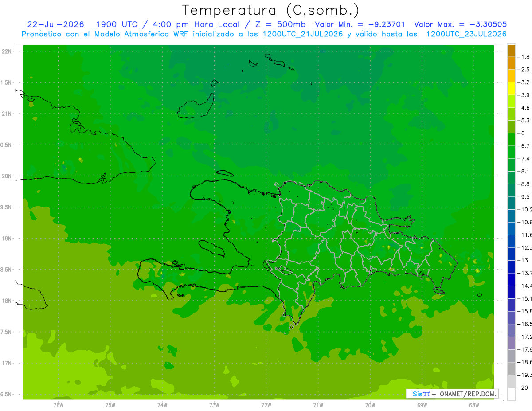Click the "SisTT - ONAMET/REP.DOM." credit label
The height and width of the screenshot is (411, 532).
[452, 394]
